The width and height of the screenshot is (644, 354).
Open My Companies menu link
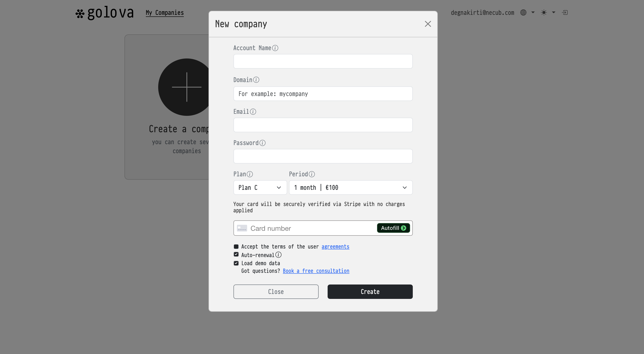(165, 13)
